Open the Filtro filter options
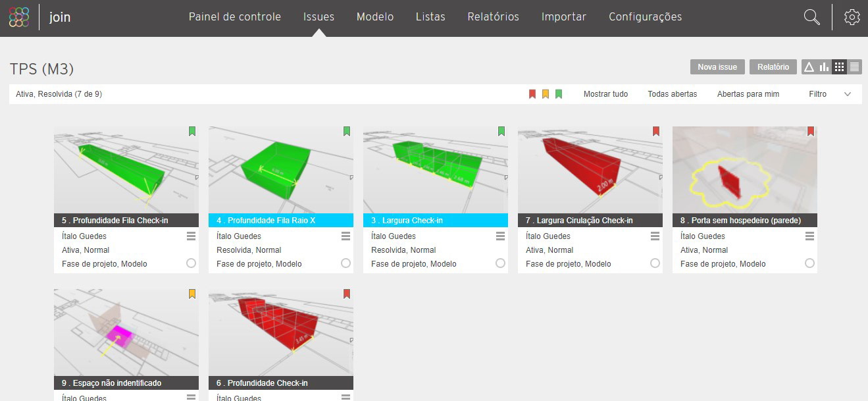The width and height of the screenshot is (868, 401). [x=817, y=94]
